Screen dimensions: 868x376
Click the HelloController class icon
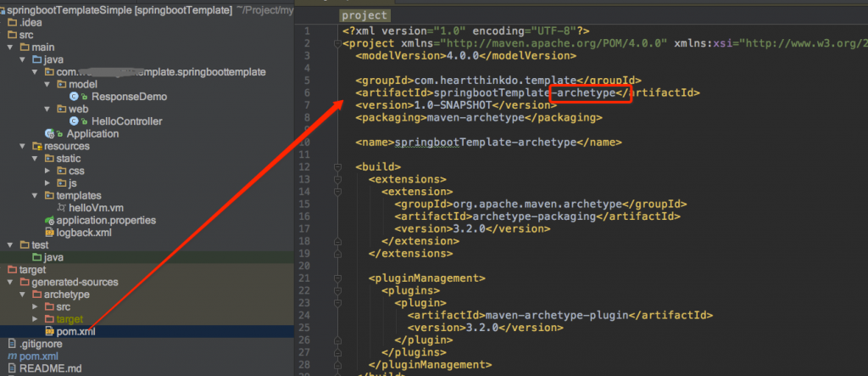[75, 121]
